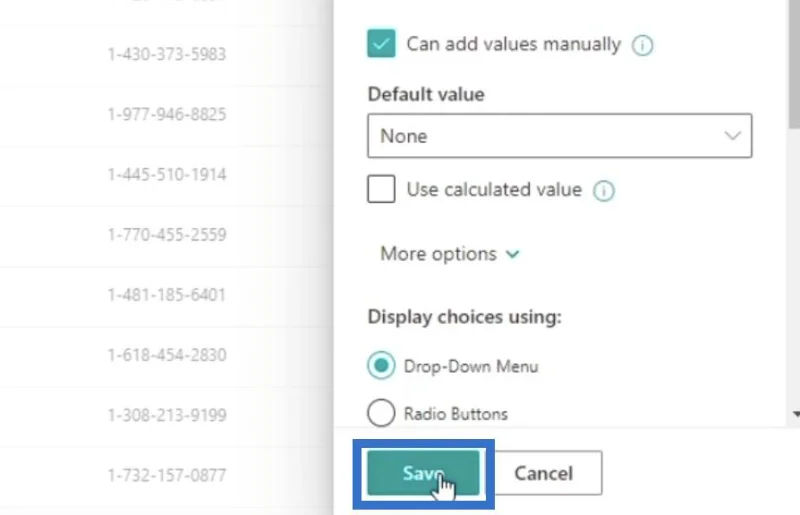The image size is (800, 515).
Task: Select phone number 1-618-454-2830
Action: 167,355
